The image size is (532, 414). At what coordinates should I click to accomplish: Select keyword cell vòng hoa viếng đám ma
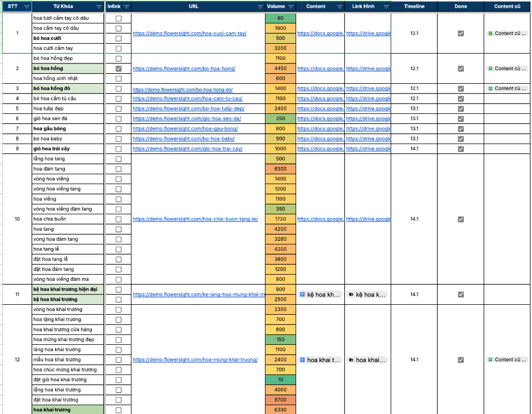[x=68, y=279]
